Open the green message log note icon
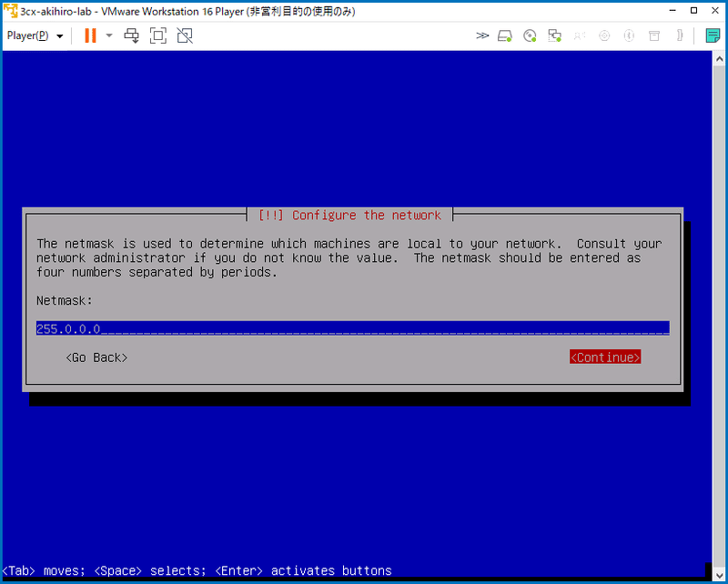Image resolution: width=728 pixels, height=584 pixels. point(713,35)
